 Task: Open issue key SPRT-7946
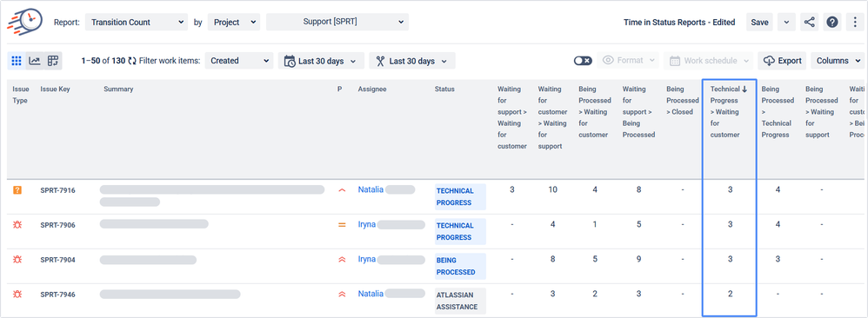57,295
